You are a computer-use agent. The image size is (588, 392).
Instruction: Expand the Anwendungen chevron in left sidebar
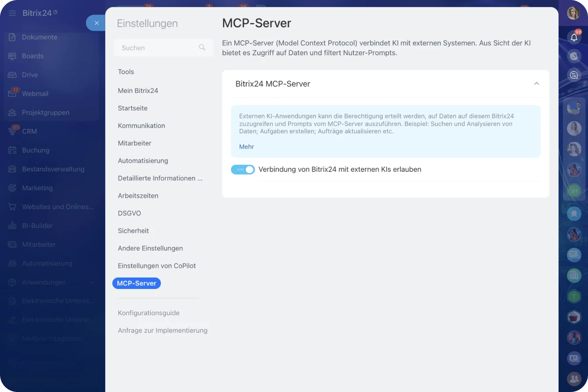pyautogui.click(x=92, y=283)
